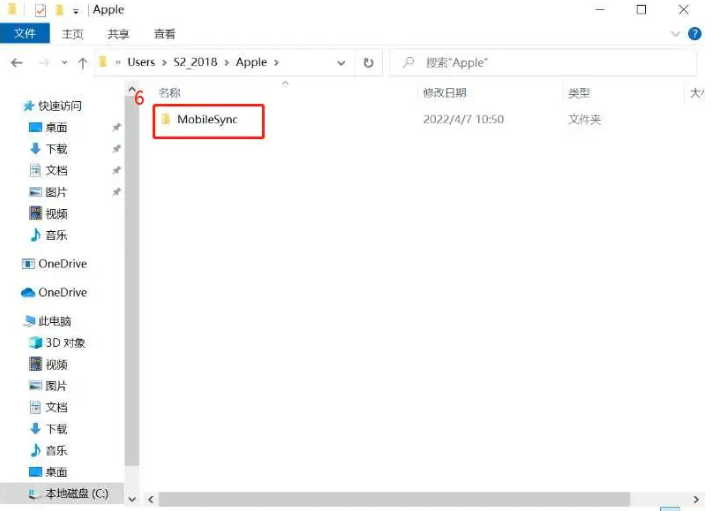Click the folder icon in address bar

tap(104, 62)
